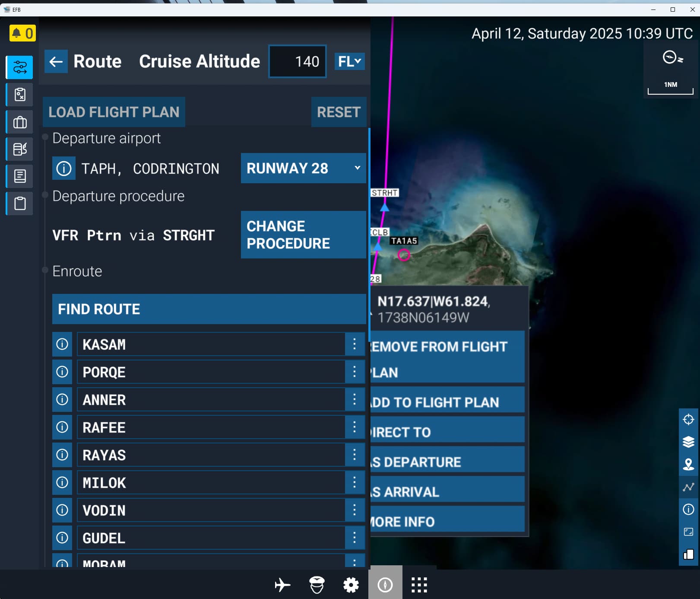Open the options menu next to KASAM
700x599 pixels.
point(355,344)
